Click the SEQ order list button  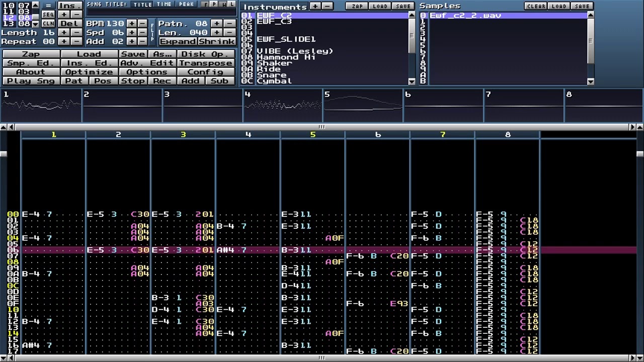(48, 15)
